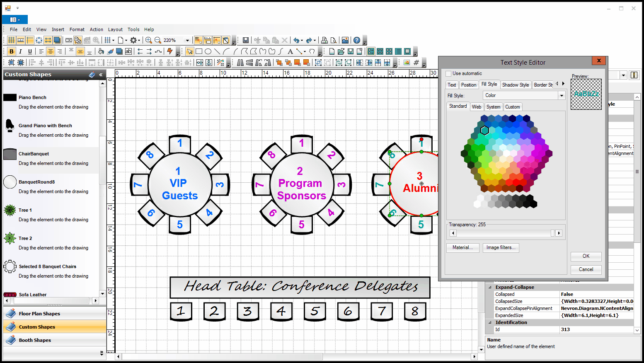Select the Rectangle shape tool
This screenshot has height=363, width=644.
[x=199, y=51]
